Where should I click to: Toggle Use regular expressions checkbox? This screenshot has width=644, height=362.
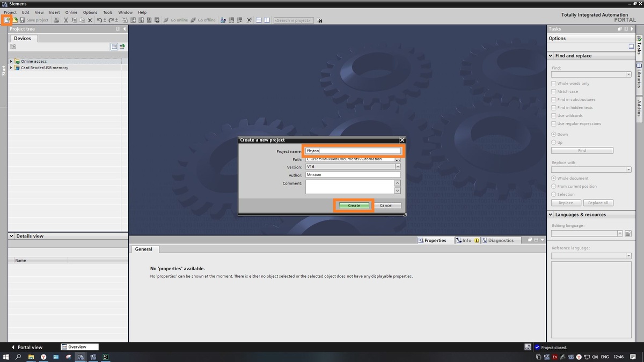554,124
